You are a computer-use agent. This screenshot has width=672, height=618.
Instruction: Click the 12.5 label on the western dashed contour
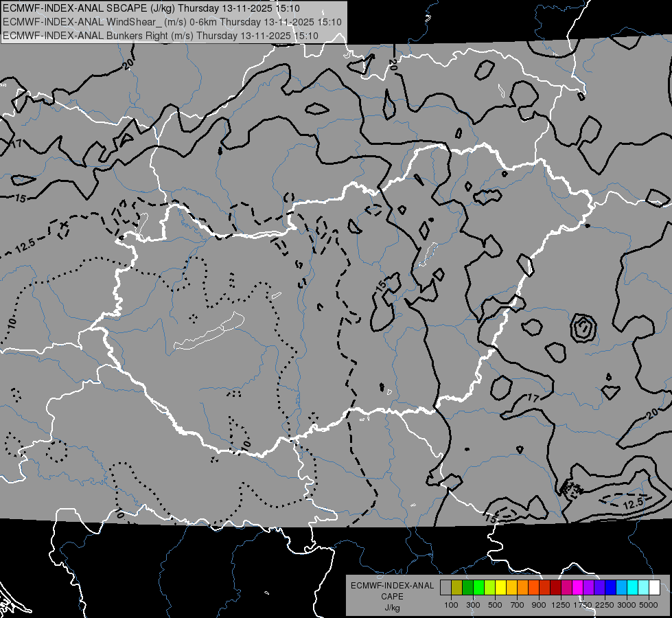[x=25, y=246]
